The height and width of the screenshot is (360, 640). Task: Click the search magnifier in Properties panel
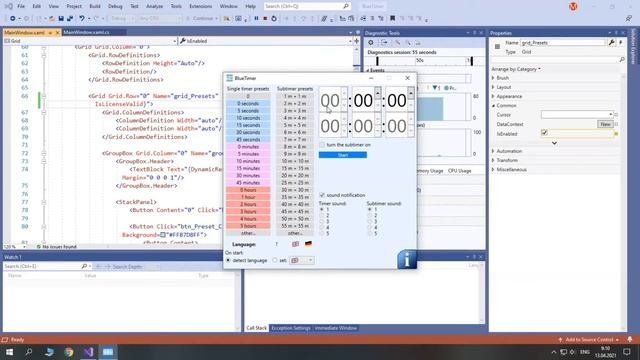tap(622, 60)
